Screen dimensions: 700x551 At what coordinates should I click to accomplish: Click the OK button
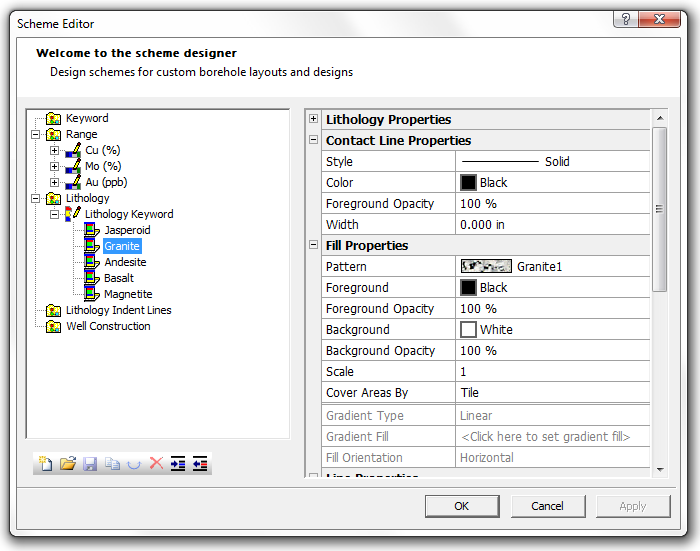click(461, 506)
